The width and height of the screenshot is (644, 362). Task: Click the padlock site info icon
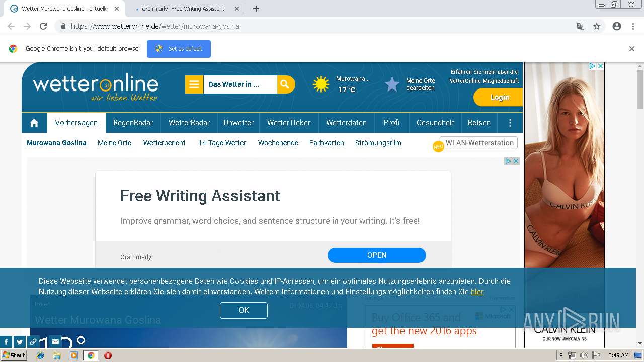coord(63,26)
